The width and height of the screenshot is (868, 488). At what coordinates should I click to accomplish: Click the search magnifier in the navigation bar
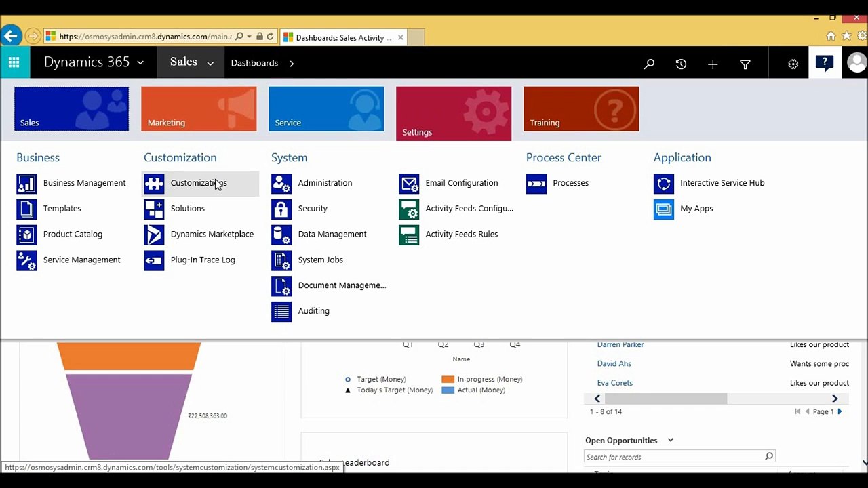click(649, 64)
